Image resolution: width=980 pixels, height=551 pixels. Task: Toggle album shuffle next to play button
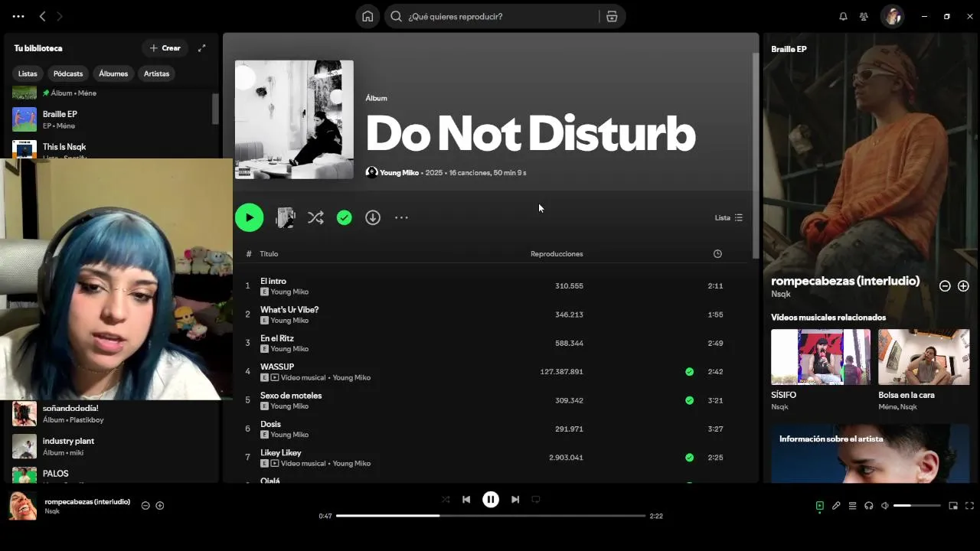315,218
